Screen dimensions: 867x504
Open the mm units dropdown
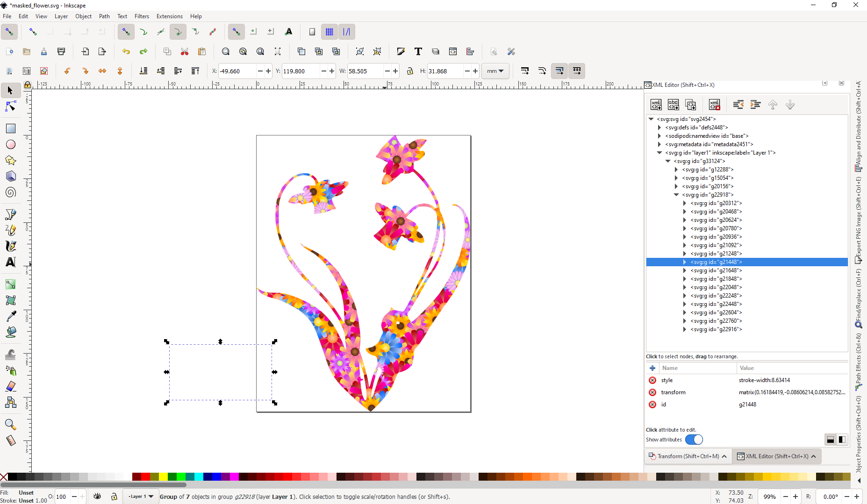495,71
